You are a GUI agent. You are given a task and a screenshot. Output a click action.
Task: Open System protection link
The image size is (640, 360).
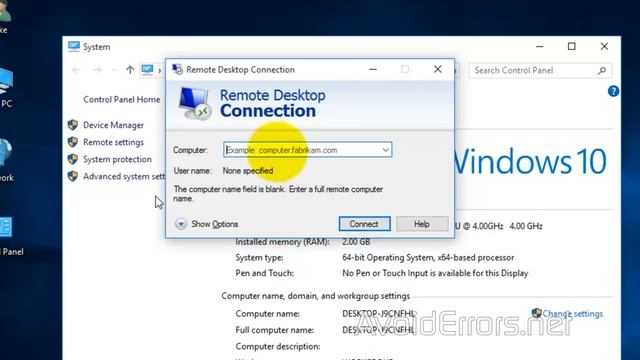[x=117, y=159]
